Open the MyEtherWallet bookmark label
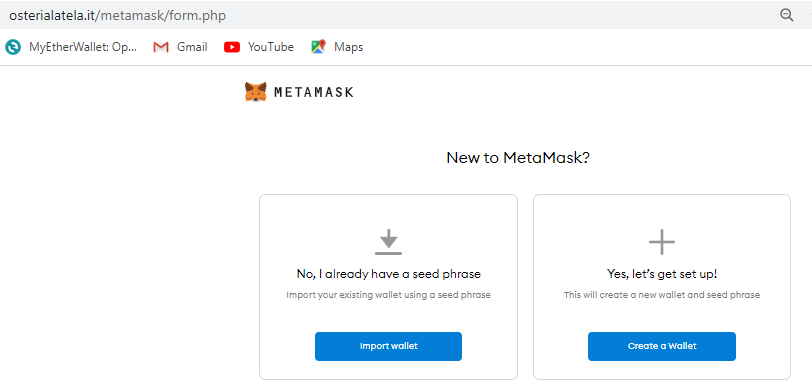 point(83,47)
